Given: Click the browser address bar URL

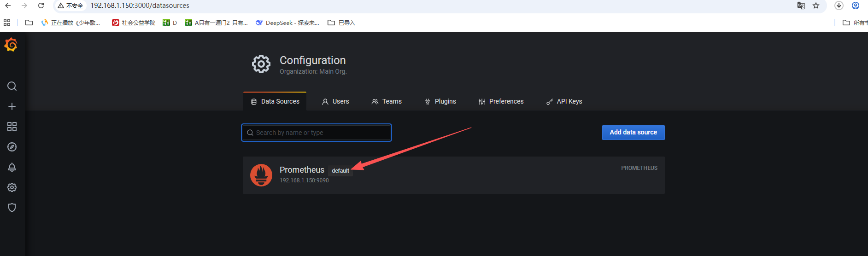Looking at the screenshot, I should pos(140,6).
